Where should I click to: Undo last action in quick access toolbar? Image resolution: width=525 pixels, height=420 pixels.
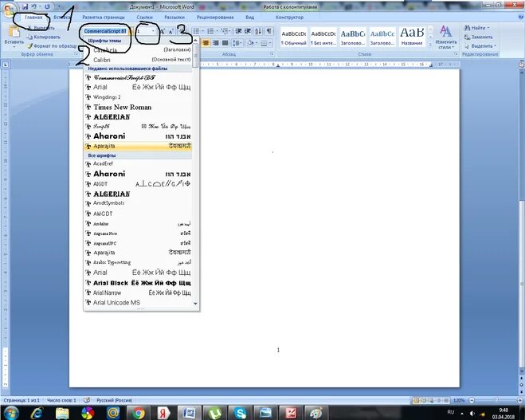click(x=34, y=6)
